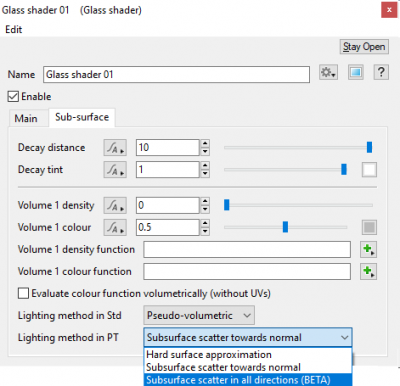Add a Volume 1 colour function node
Image resolution: width=400 pixels, height=386 pixels.
coord(369,272)
